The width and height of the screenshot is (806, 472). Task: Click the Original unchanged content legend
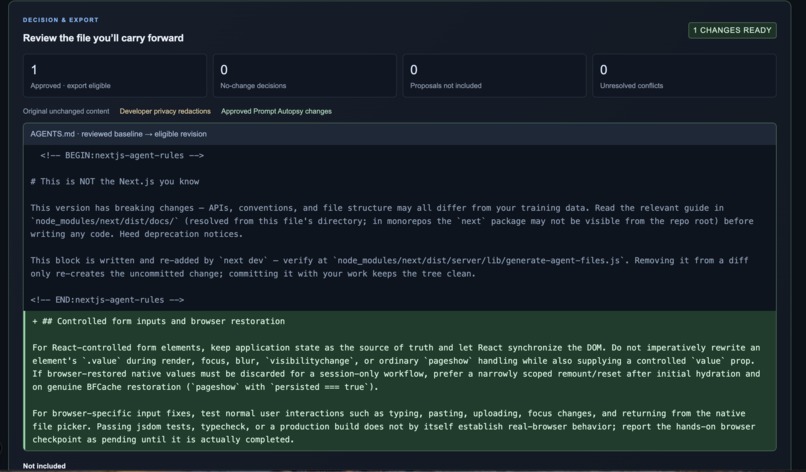pos(66,111)
